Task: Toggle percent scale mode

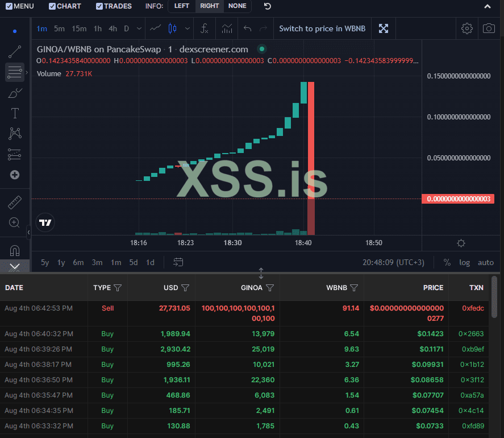Action: (447, 262)
